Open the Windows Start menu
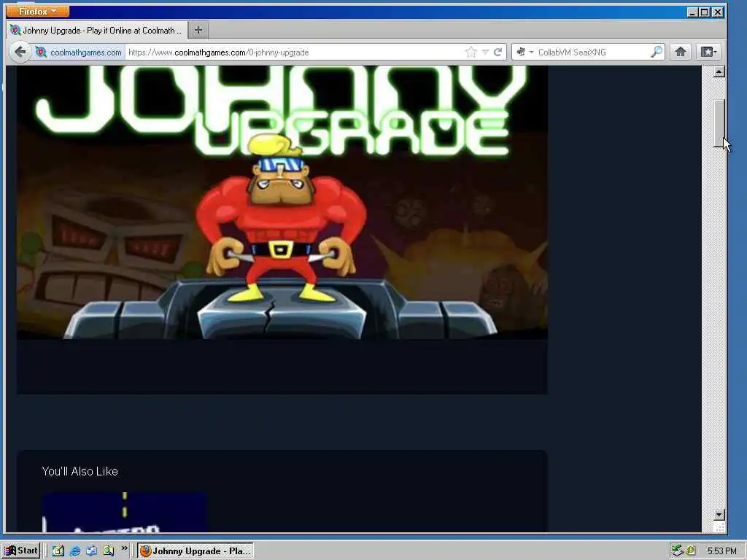 point(21,551)
